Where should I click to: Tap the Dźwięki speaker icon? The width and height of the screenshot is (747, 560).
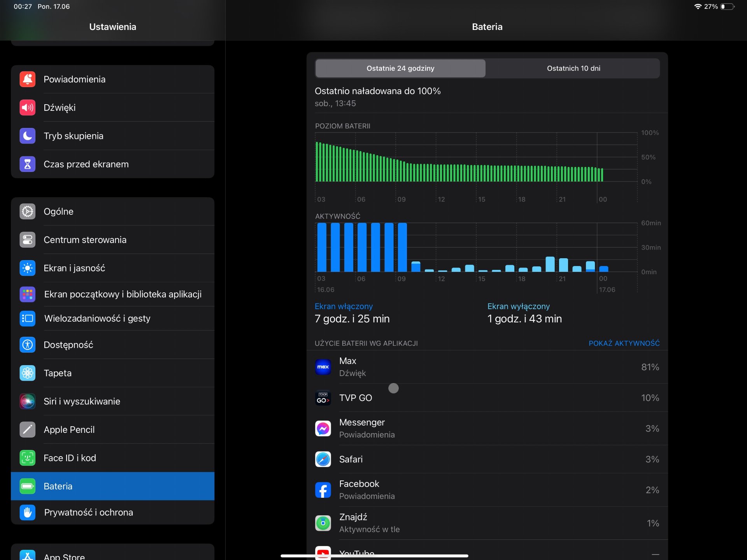(x=27, y=108)
